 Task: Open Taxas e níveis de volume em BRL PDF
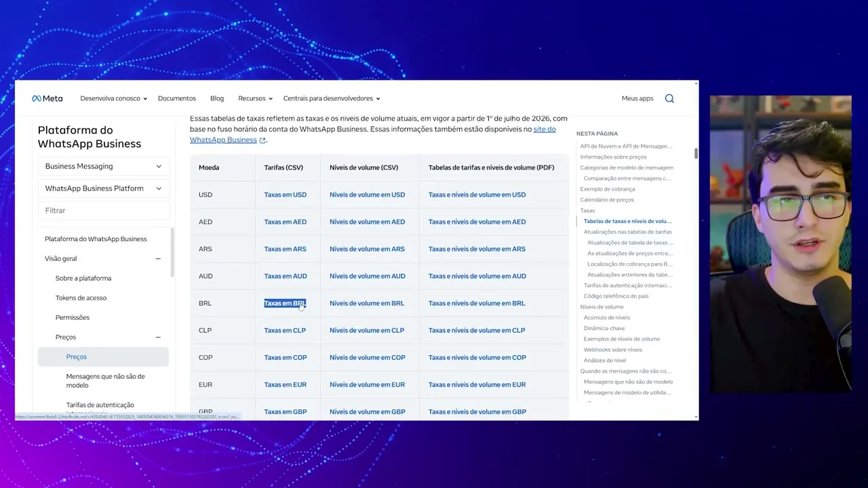tap(477, 303)
